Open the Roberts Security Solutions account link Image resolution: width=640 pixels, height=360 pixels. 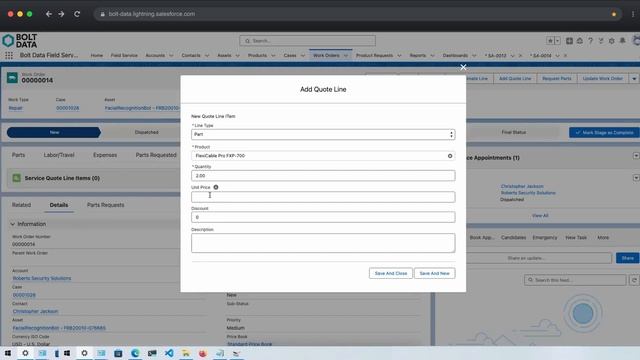pyautogui.click(x=42, y=278)
